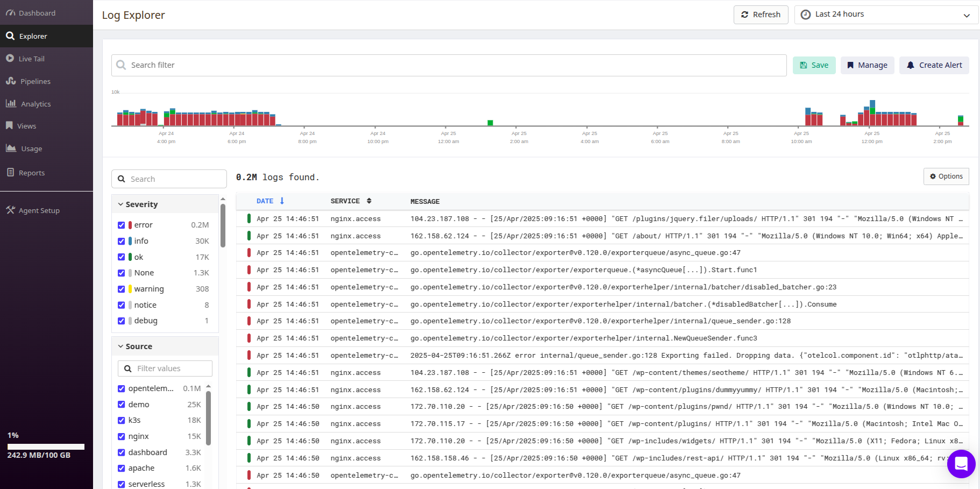This screenshot has height=489, width=980.
Task: Open the Last 24 hours time range dropdown
Action: (x=885, y=14)
